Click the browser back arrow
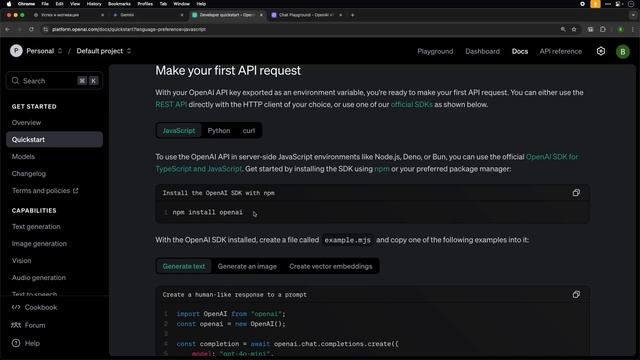The height and width of the screenshot is (360, 640). click(7, 29)
